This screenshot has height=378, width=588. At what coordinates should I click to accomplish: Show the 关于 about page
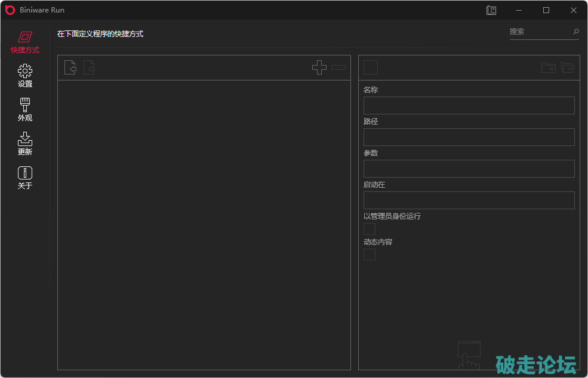25,178
